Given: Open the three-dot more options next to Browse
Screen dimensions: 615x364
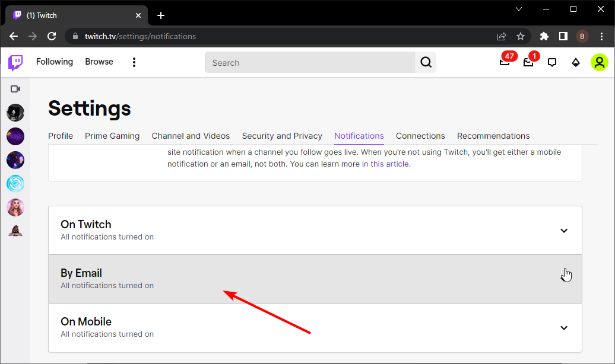Looking at the screenshot, I should [x=134, y=62].
